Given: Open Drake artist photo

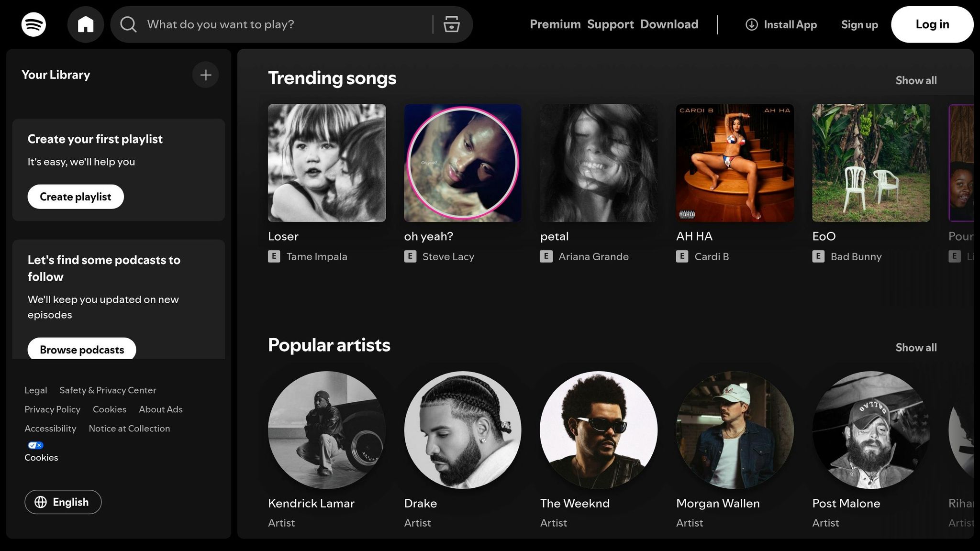Looking at the screenshot, I should (463, 430).
